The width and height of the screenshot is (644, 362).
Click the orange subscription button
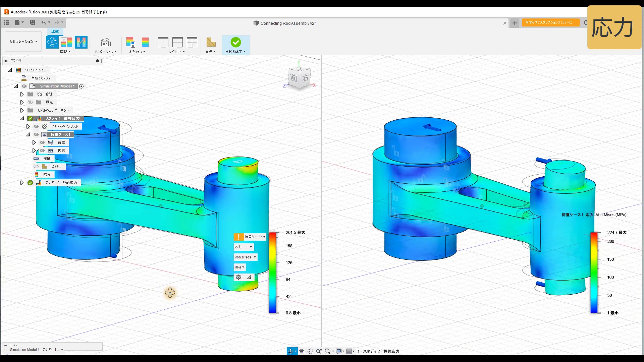550,22
